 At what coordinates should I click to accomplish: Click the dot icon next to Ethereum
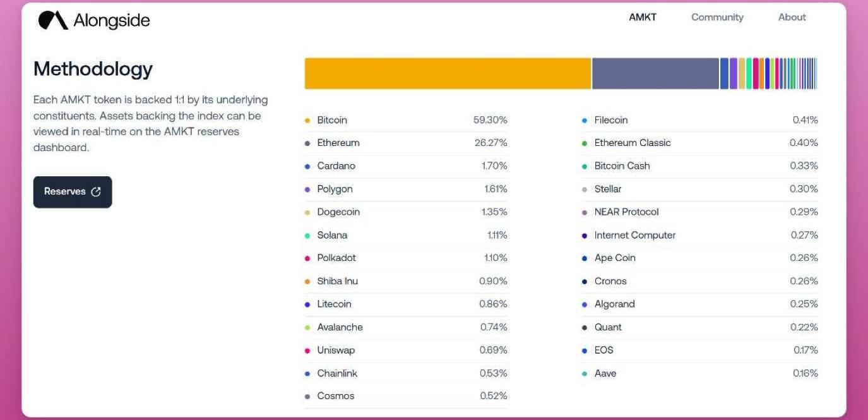(307, 143)
